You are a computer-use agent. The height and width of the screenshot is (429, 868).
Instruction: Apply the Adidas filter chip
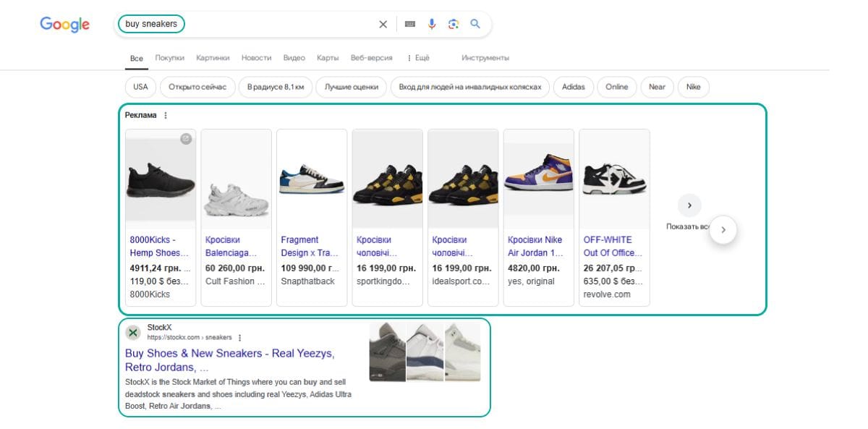click(574, 87)
